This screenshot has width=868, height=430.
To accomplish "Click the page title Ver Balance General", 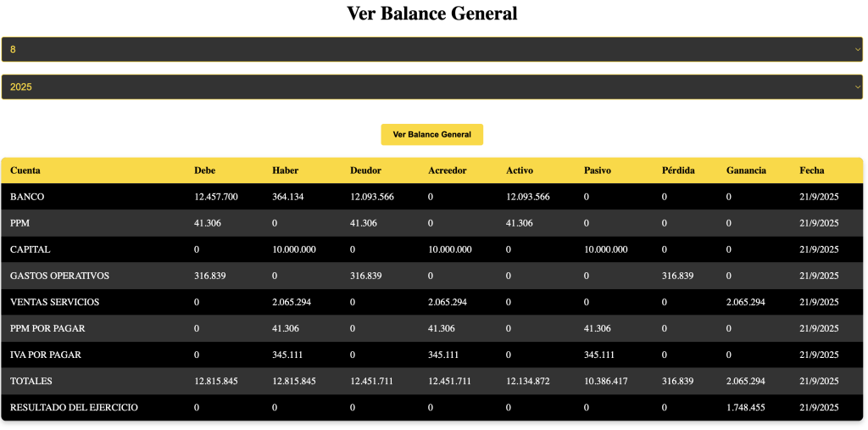I will click(x=432, y=14).
